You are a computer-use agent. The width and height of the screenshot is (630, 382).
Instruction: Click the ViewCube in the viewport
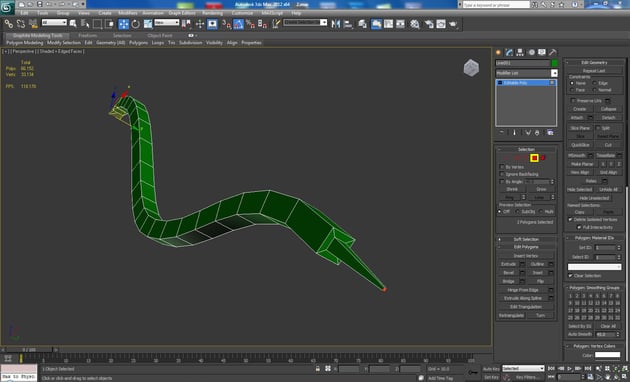pos(471,68)
